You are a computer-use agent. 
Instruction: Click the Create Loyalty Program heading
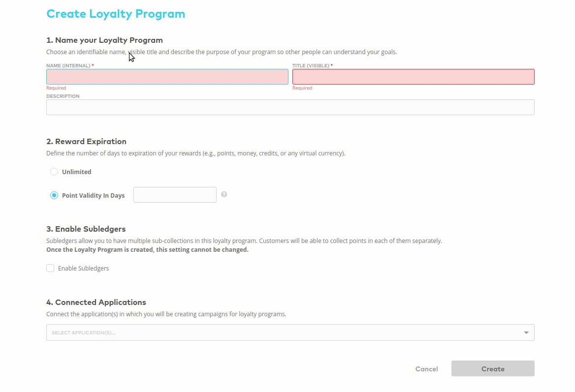tap(116, 14)
